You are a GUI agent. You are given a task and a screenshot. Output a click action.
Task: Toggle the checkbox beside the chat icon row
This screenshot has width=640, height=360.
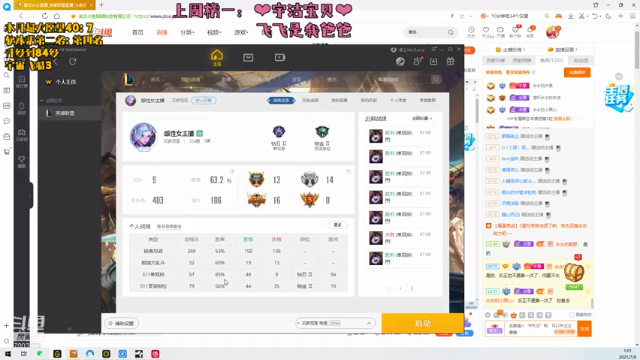[x=571, y=315]
